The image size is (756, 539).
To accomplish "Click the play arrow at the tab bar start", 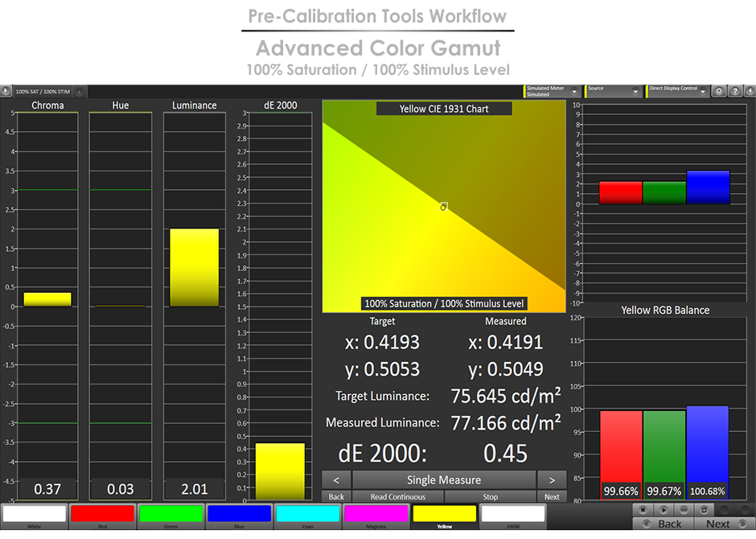I will click(6, 91).
